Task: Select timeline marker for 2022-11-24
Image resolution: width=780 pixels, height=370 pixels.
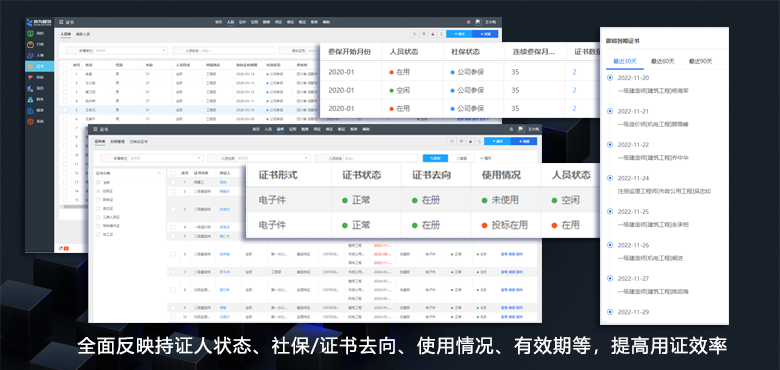Action: pyautogui.click(x=610, y=178)
